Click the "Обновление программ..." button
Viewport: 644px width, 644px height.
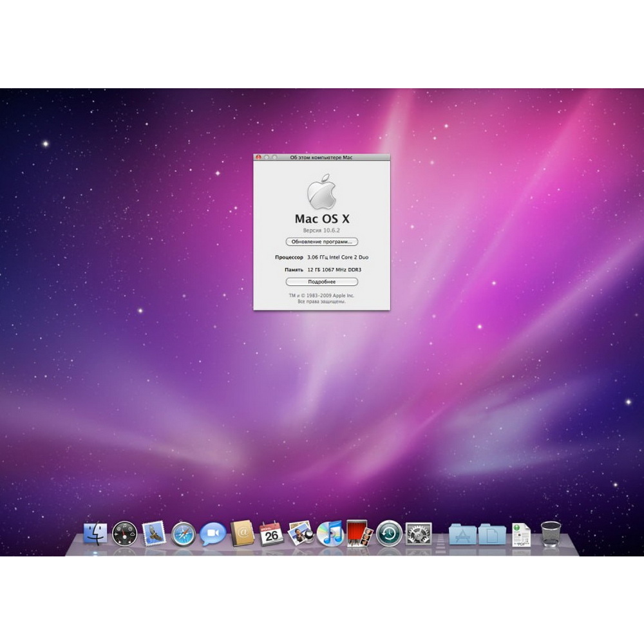pyautogui.click(x=321, y=241)
